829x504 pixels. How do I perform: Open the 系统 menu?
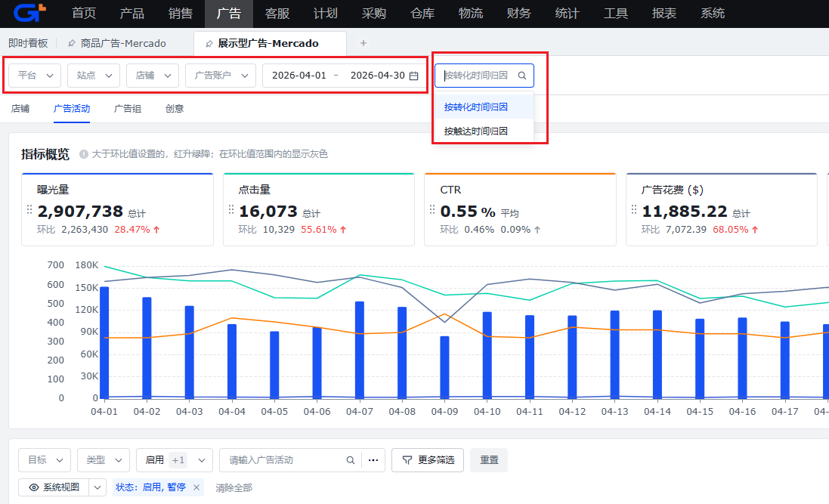click(712, 13)
